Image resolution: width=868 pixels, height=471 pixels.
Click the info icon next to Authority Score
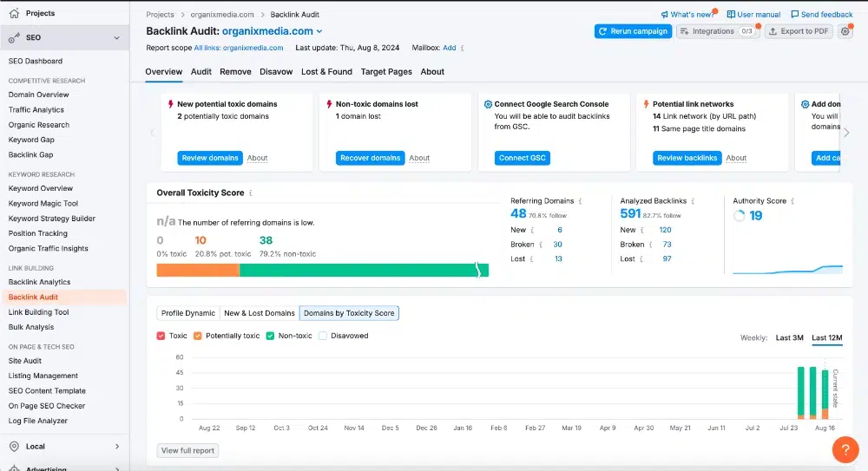click(792, 201)
